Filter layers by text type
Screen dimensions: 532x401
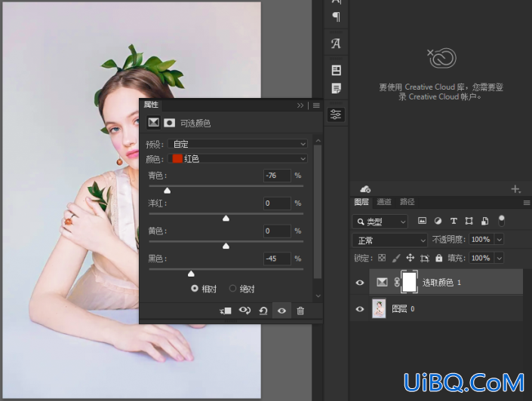(454, 221)
